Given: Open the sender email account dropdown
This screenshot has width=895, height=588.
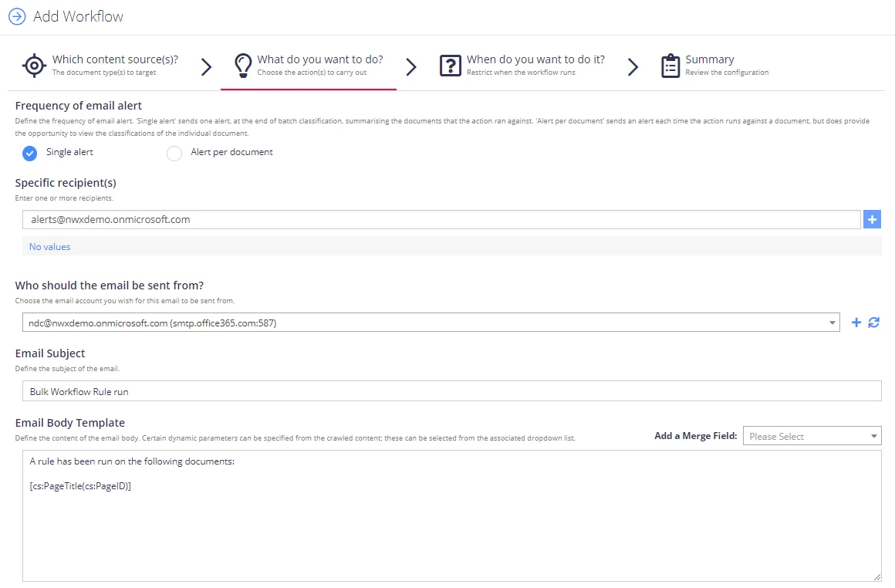Looking at the screenshot, I should click(431, 323).
